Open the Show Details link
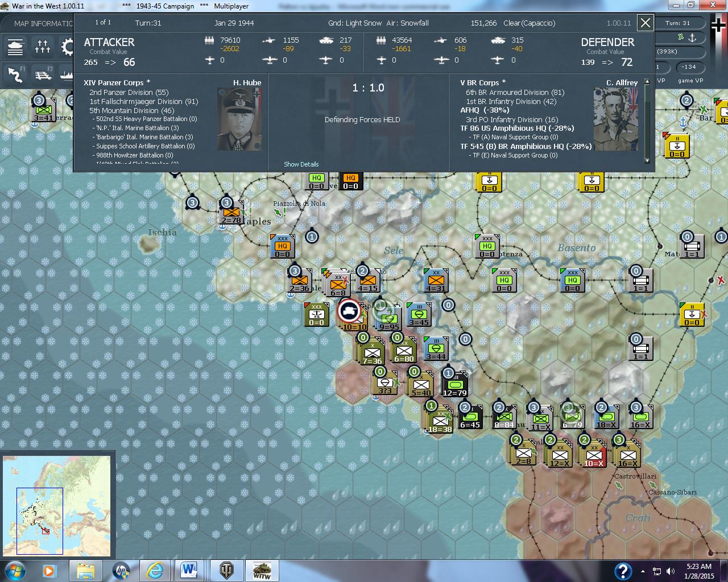This screenshot has height=582, width=728. pos(301,164)
